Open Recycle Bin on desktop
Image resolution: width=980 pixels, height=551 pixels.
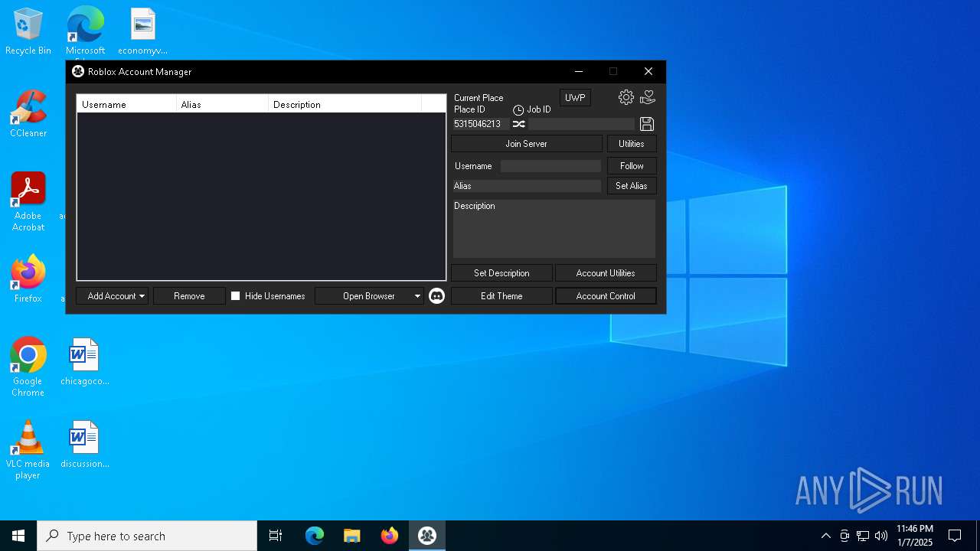pyautogui.click(x=28, y=31)
